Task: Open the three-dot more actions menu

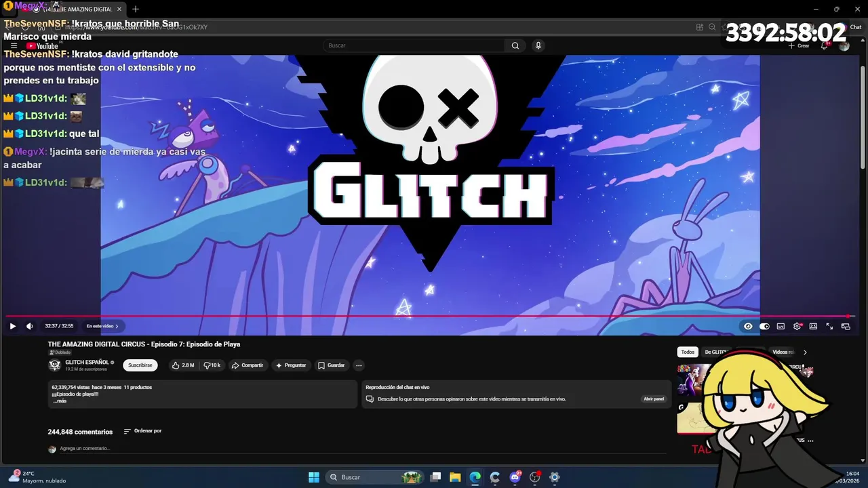Action: coord(359,365)
